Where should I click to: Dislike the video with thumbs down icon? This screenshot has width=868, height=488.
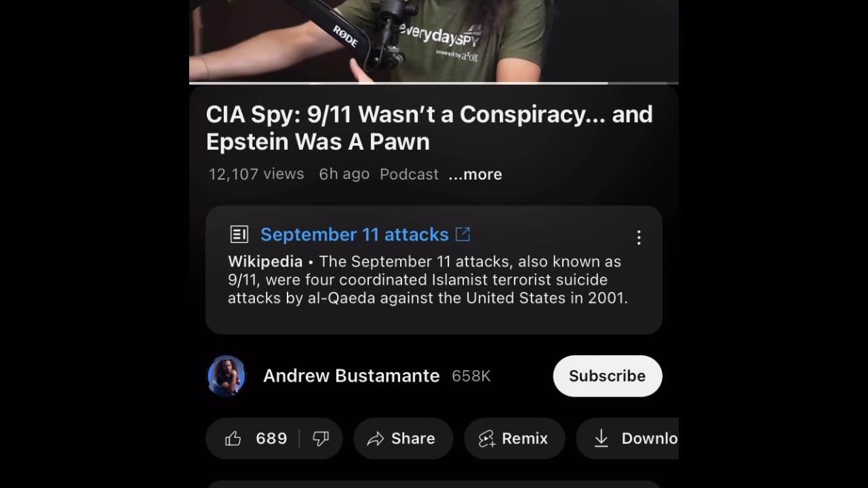[321, 439]
